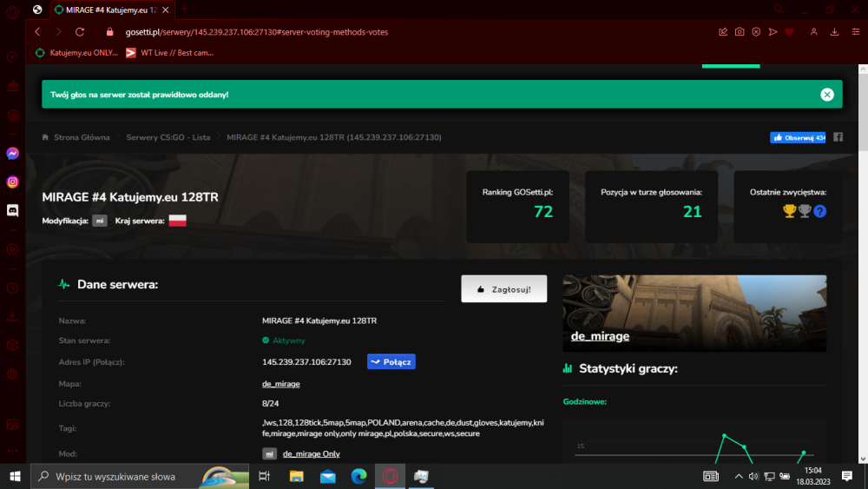Open Messenger in the Opera sidebar
Image resolution: width=868 pixels, height=489 pixels.
pyautogui.click(x=13, y=154)
